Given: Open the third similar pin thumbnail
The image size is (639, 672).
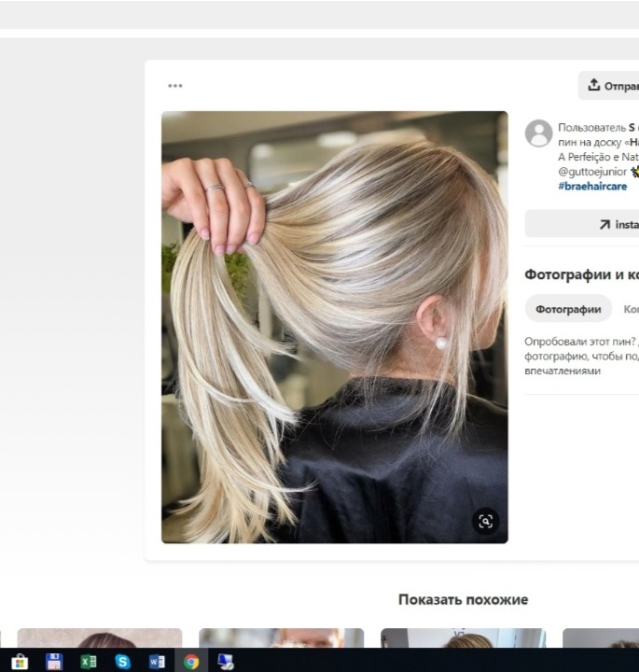Looking at the screenshot, I should point(463,638).
